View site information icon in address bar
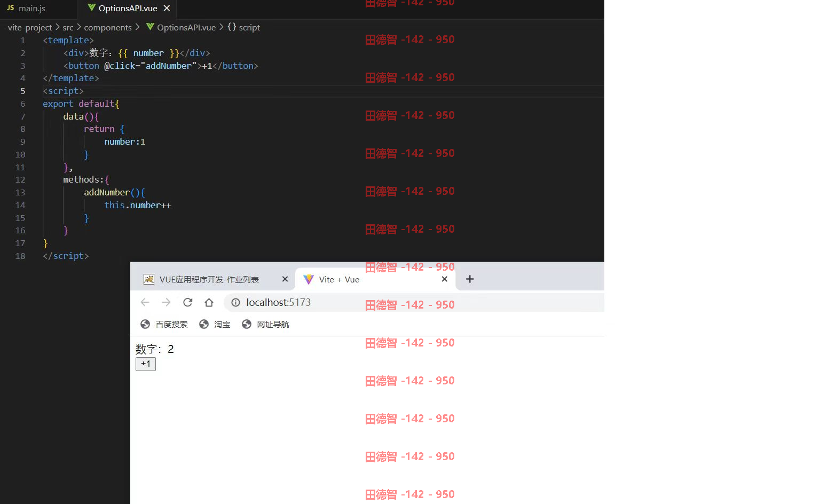This screenshot has height=504, width=820. coord(235,303)
